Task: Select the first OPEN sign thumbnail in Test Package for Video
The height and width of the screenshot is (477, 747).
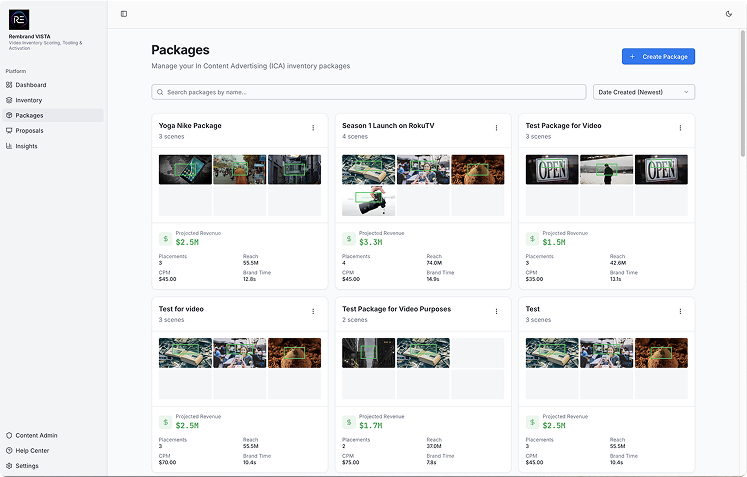Action: pyautogui.click(x=552, y=169)
